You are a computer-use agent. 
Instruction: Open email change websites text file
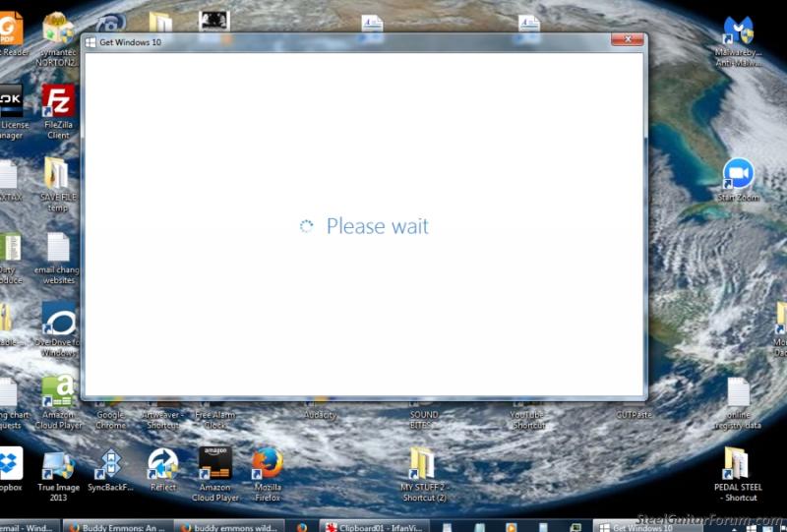[58, 249]
